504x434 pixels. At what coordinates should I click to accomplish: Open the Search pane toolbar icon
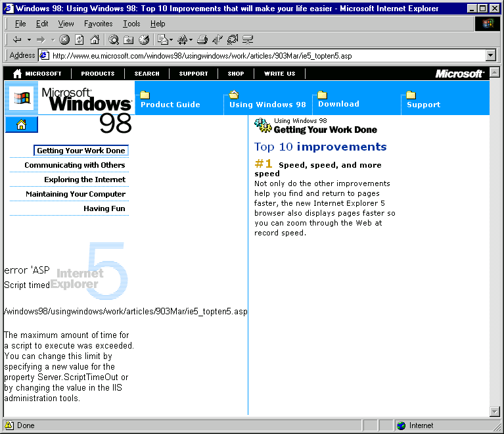(x=114, y=39)
